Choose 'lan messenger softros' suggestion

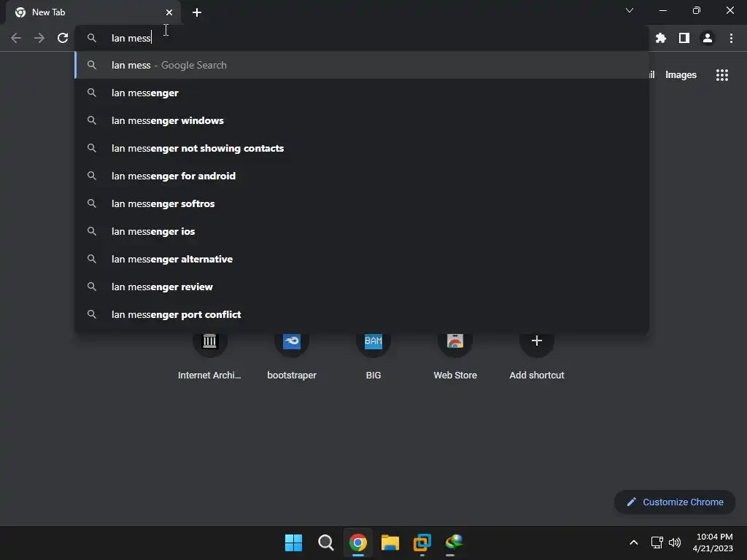coord(362,203)
